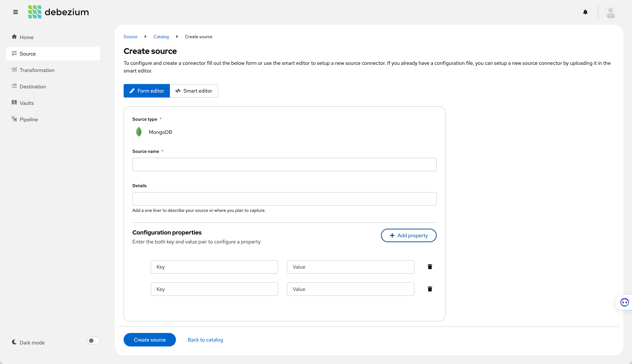Click the first Key input field
The image size is (632, 364).
pos(214,266)
